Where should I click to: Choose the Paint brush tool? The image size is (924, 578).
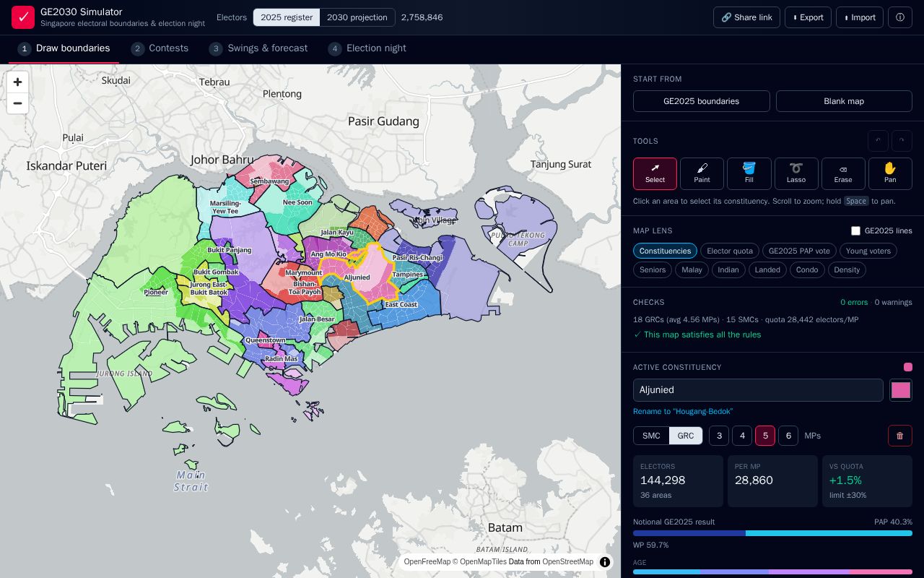[702, 173]
